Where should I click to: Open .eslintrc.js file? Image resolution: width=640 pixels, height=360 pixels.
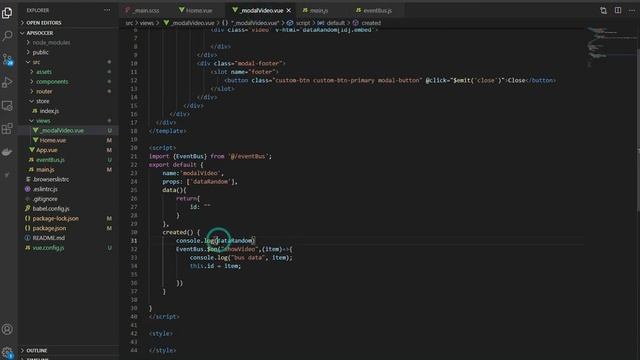point(45,189)
